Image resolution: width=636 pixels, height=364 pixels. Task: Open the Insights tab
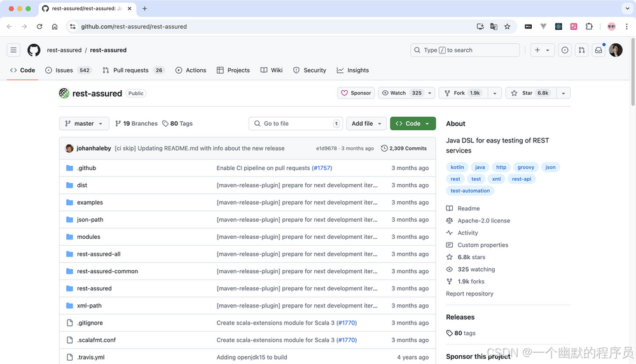(x=352, y=70)
